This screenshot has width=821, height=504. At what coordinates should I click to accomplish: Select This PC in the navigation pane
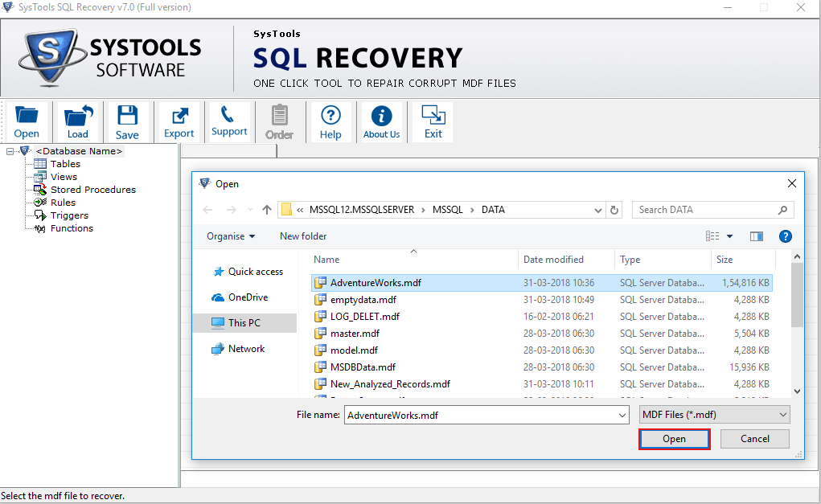pos(244,323)
